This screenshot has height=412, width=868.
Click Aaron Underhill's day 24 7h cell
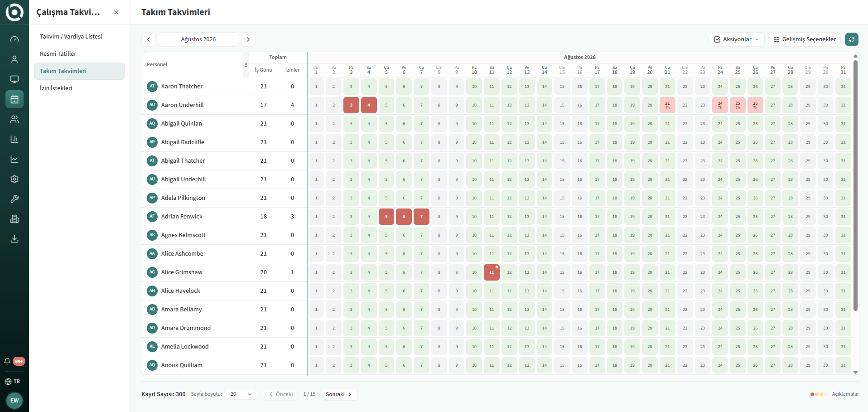coord(720,105)
